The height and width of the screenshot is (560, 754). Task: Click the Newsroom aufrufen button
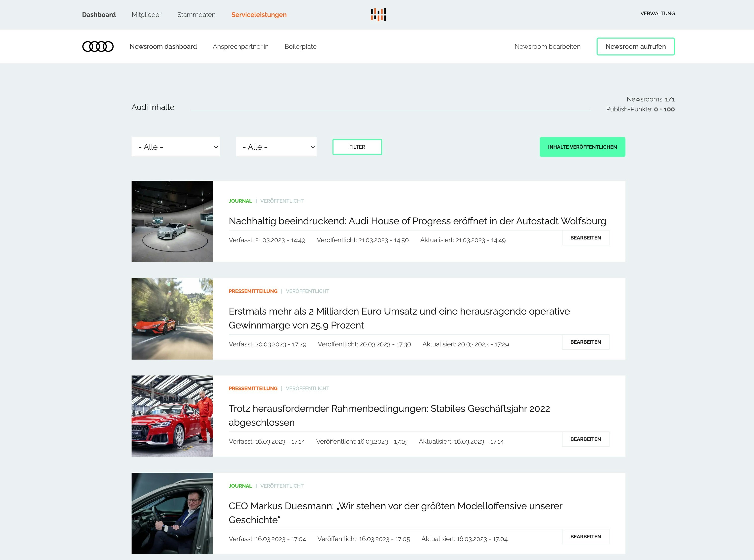coord(636,47)
